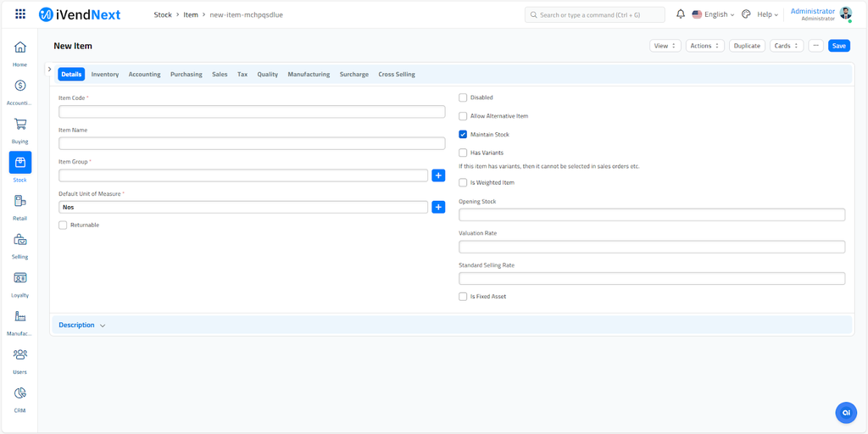Open the Loyalty module icon
The height and width of the screenshot is (434, 868).
[19, 278]
